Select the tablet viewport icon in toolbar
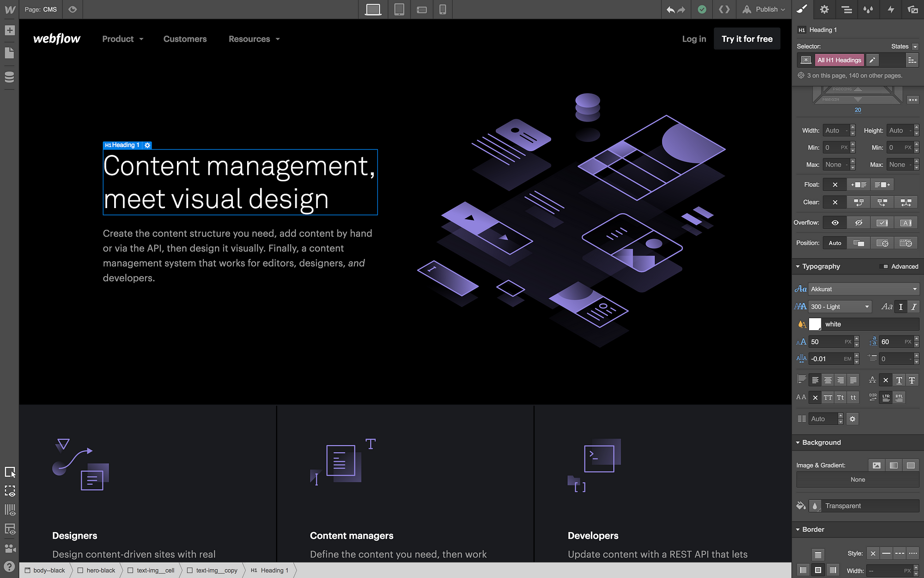The image size is (924, 578). click(x=398, y=9)
